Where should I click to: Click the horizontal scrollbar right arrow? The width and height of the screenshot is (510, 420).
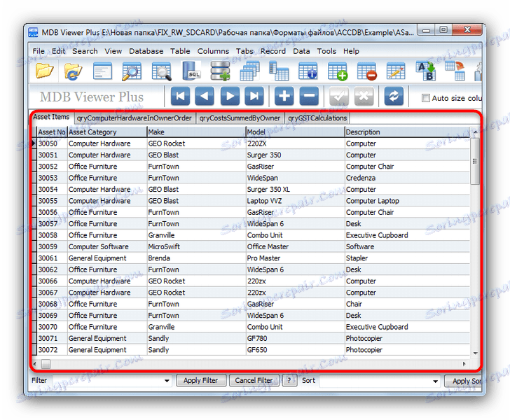(464, 364)
